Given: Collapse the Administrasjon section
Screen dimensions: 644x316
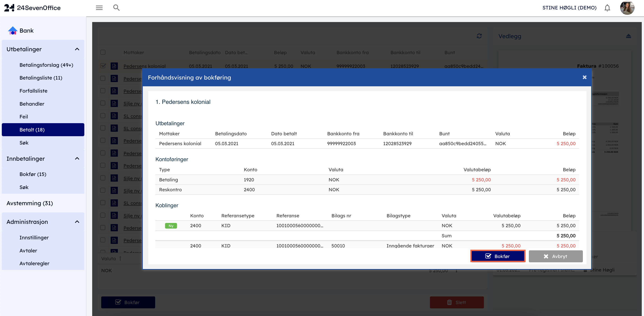Looking at the screenshot, I should click(x=77, y=222).
